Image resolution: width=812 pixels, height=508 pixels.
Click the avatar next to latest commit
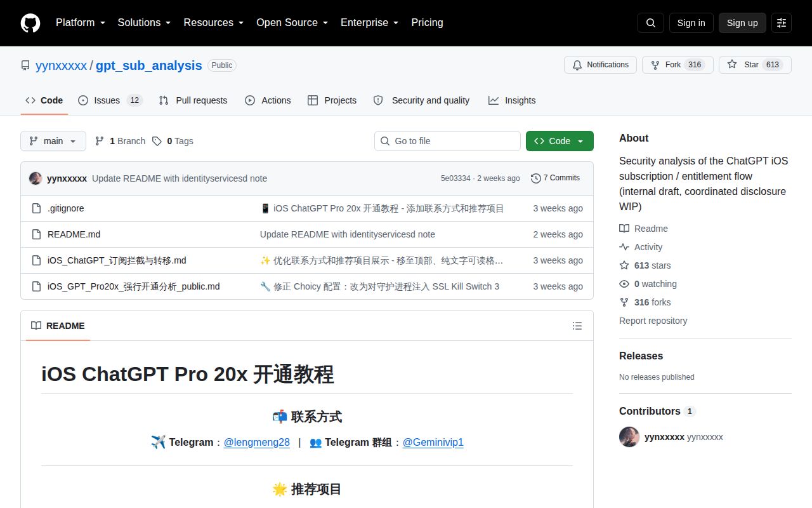tap(36, 178)
